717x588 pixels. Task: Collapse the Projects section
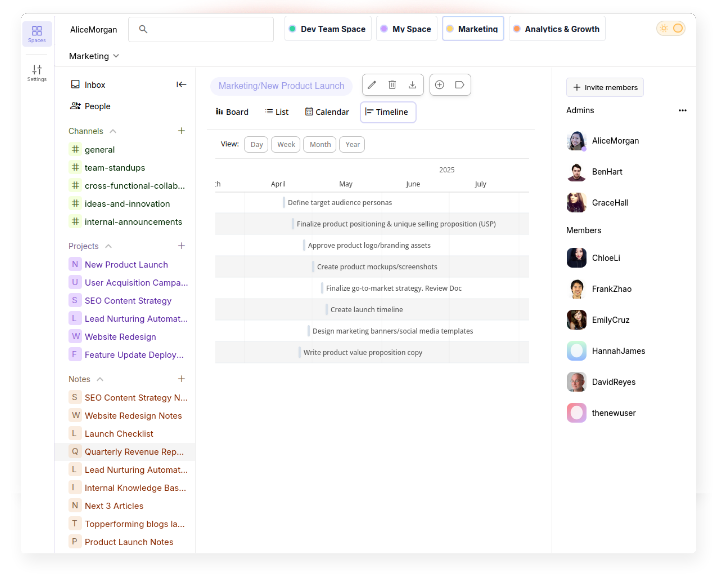pyautogui.click(x=108, y=246)
